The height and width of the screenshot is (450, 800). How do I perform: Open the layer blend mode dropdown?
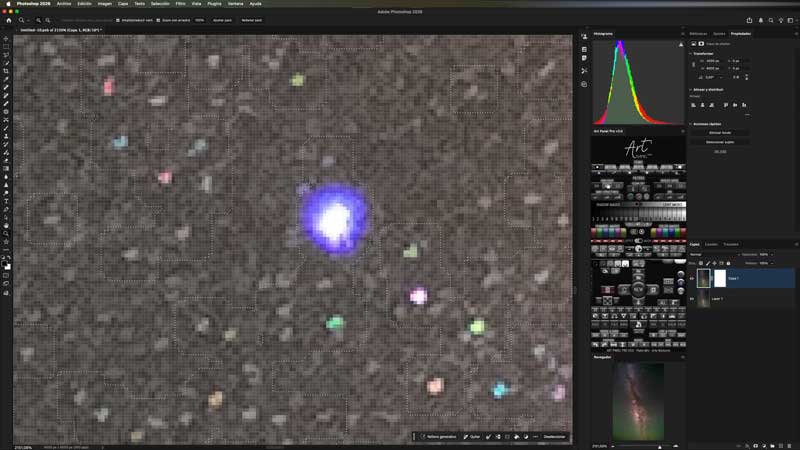pos(712,254)
